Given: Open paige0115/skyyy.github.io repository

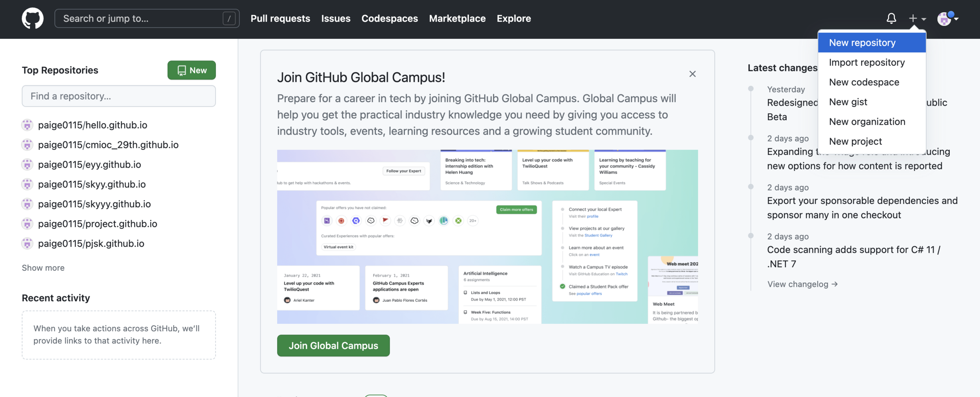Looking at the screenshot, I should 94,204.
